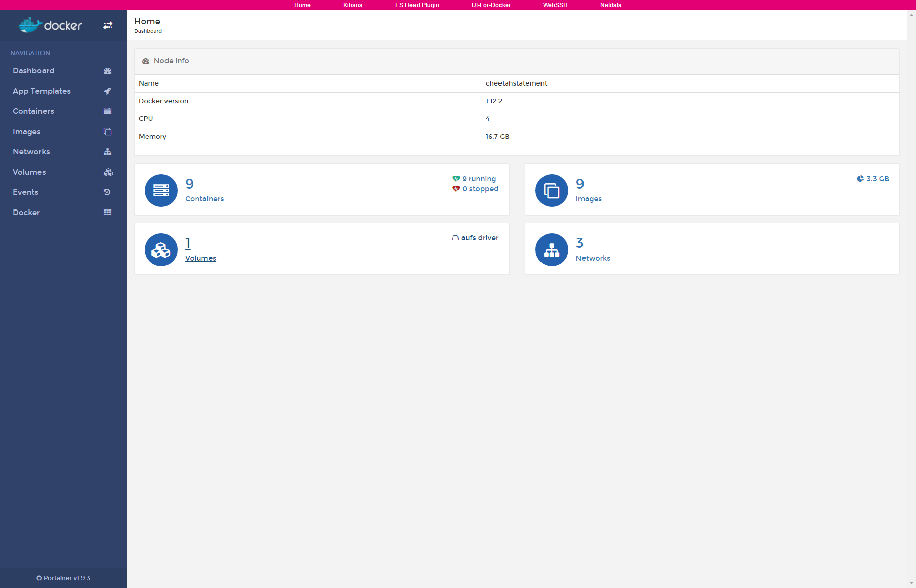Click the page scrollbar down arrow
916x588 pixels.
click(x=911, y=583)
